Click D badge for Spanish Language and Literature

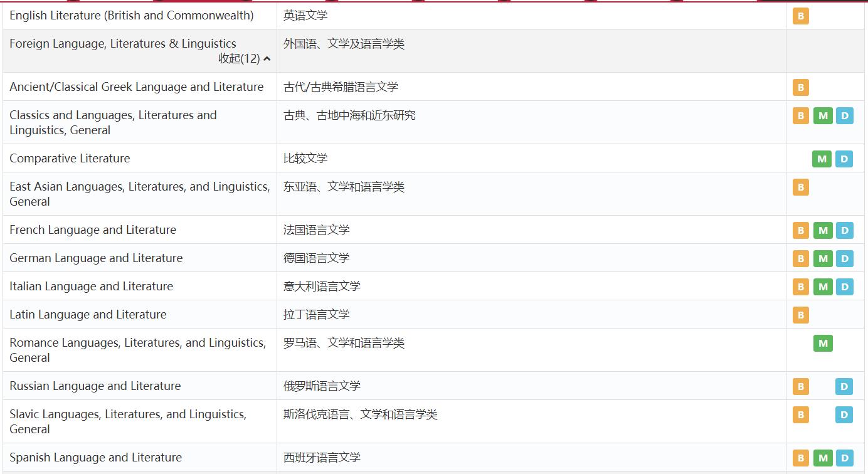pyautogui.click(x=844, y=458)
